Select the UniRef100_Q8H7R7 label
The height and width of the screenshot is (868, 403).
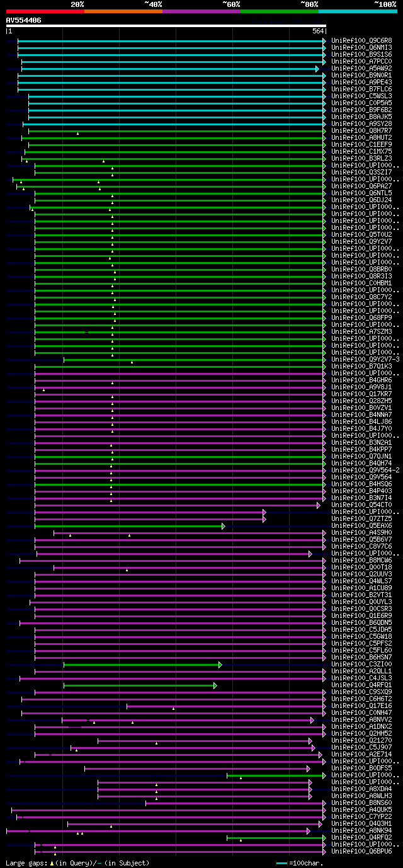pyautogui.click(x=361, y=130)
